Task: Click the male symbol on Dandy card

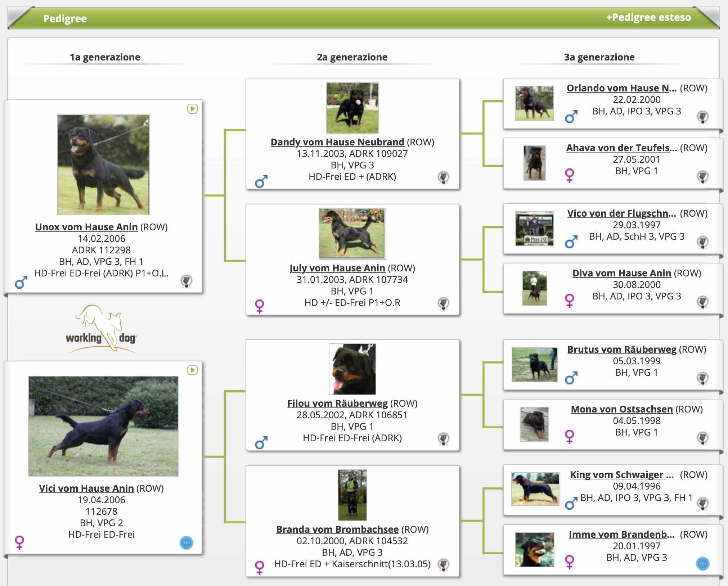Action: point(261,182)
